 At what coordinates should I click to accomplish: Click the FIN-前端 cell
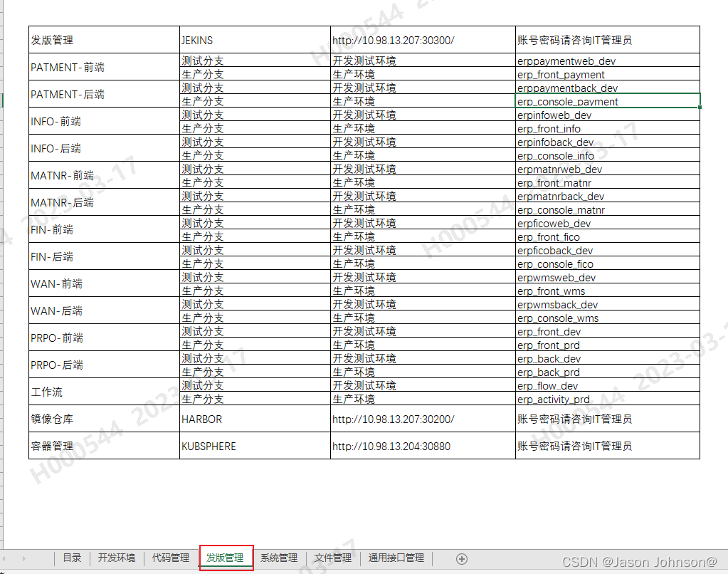pos(104,229)
